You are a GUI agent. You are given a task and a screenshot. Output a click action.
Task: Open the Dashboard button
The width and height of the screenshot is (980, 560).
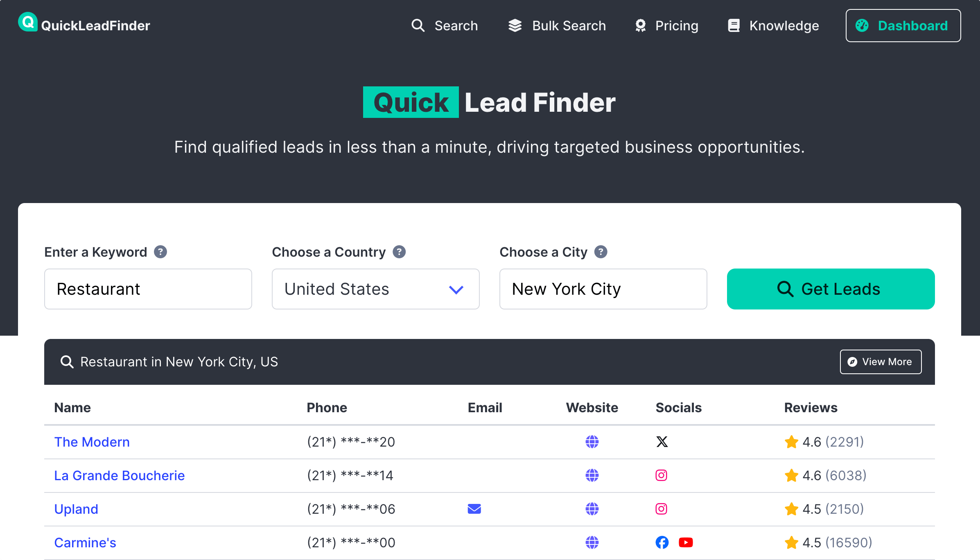pos(903,26)
